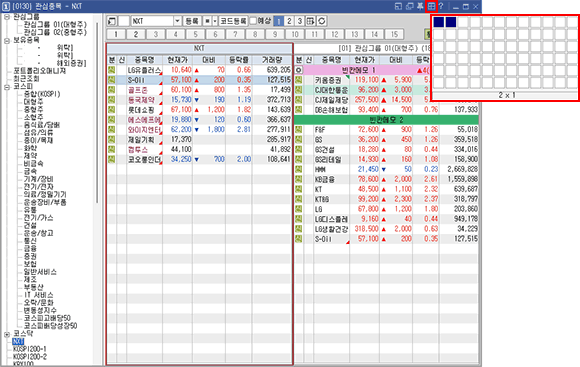Expand the 코스닥 tree node
The height and width of the screenshot is (367, 580).
click(7, 334)
